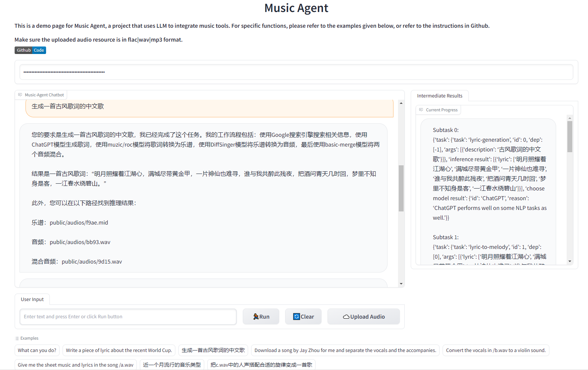Viewport: 588px width, 370px height.
Task: Click chatbot scrollbar up arrow
Action: (x=401, y=103)
